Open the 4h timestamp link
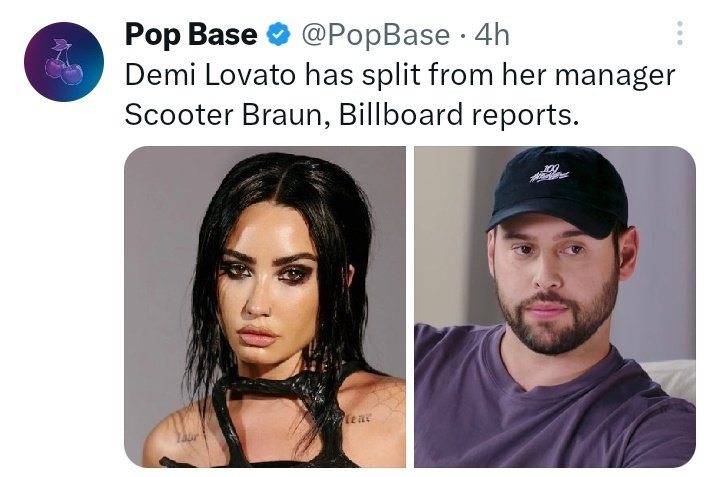Viewport: 720px width, 477px height. point(491,36)
